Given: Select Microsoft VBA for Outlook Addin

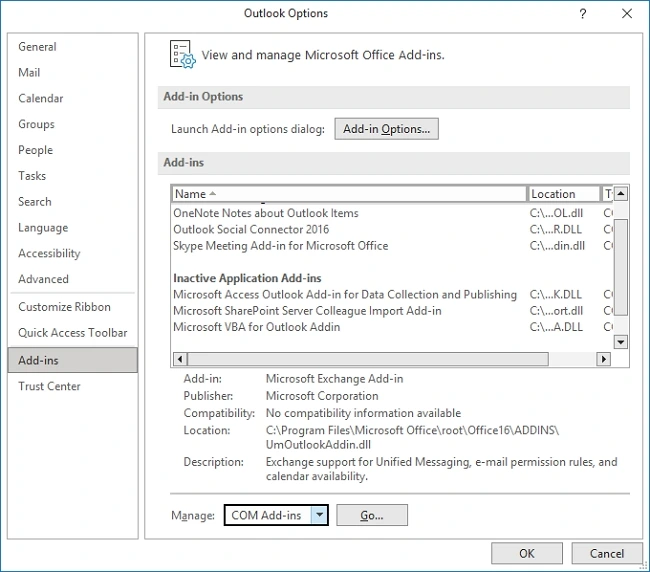Looking at the screenshot, I should (256, 327).
